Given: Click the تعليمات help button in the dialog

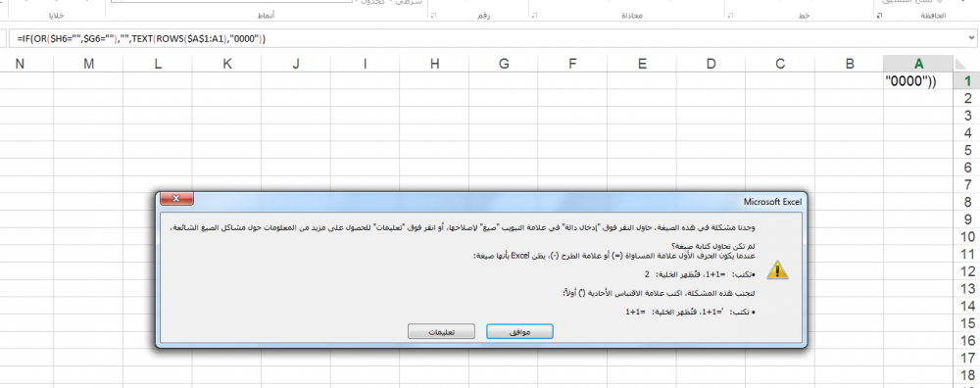Looking at the screenshot, I should (441, 332).
